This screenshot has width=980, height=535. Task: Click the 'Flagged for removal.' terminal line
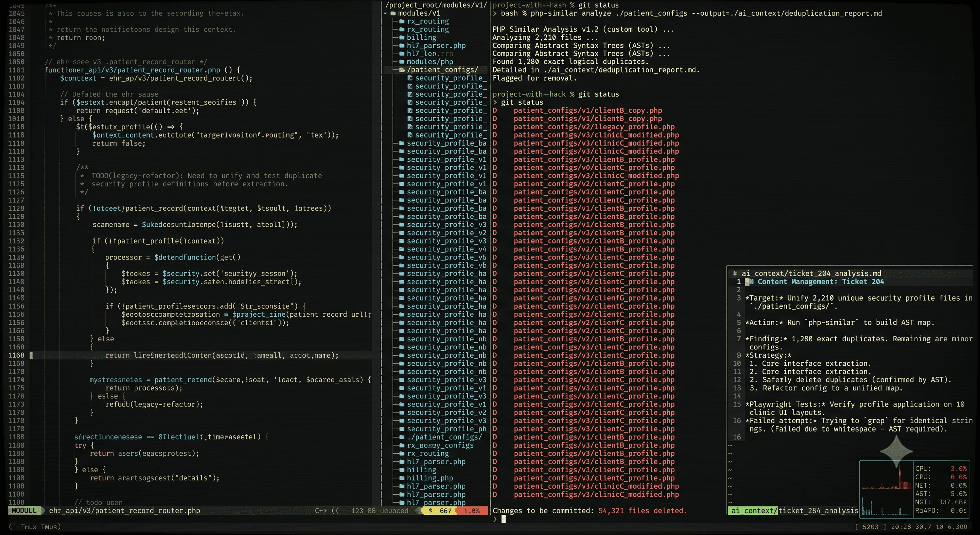(535, 78)
